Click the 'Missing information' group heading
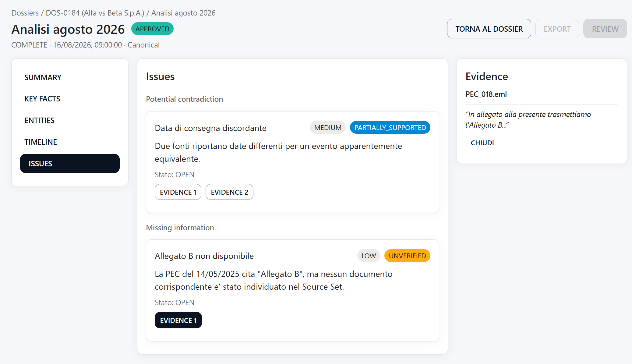Viewport: 632px width, 364px height. click(x=180, y=228)
